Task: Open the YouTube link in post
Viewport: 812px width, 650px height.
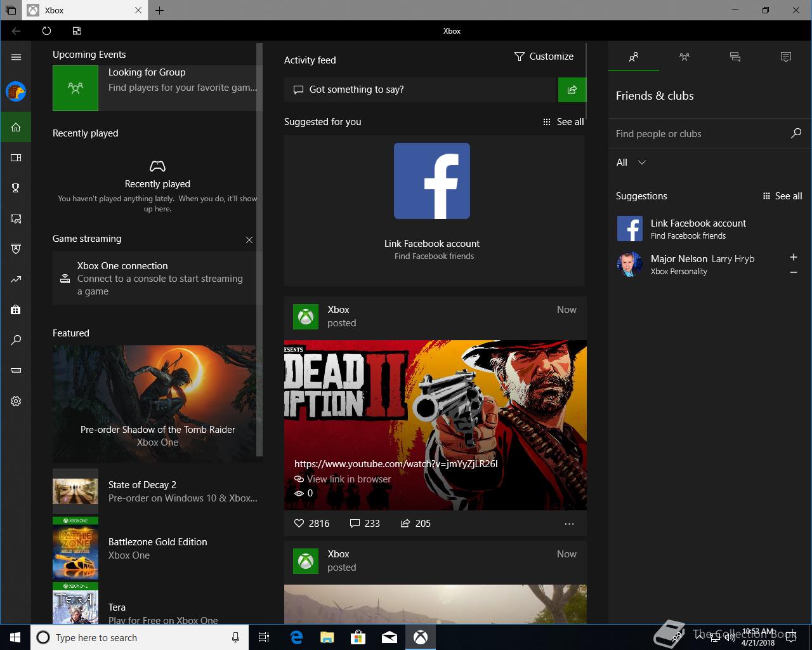Action: 396,464
